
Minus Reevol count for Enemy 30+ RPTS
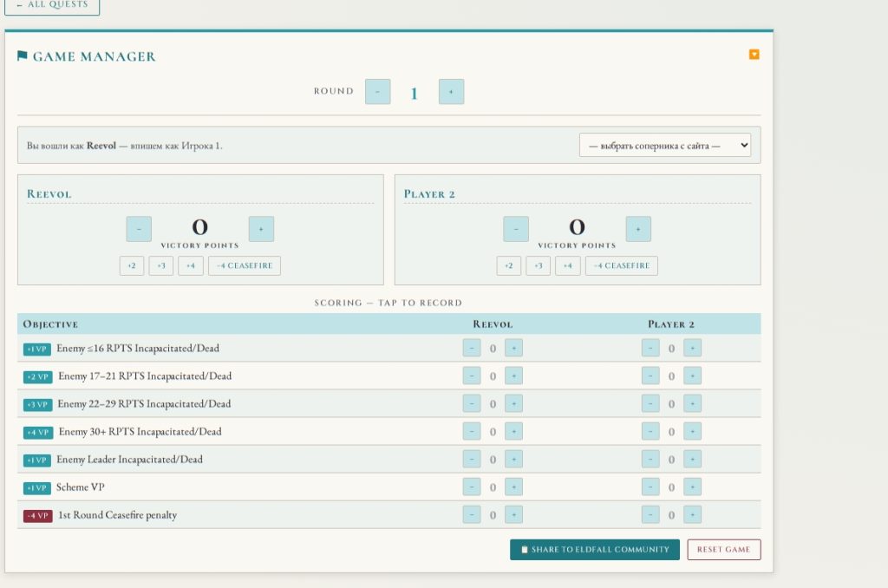coord(471,431)
